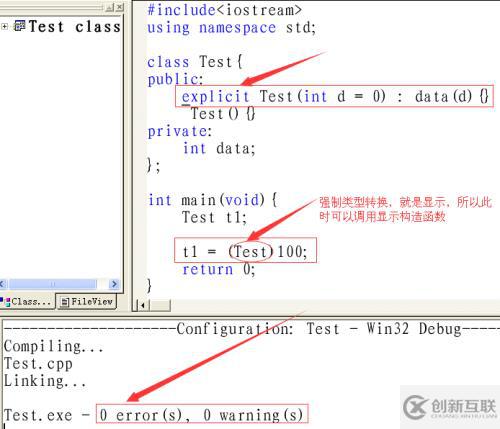500x429 pixels.
Task: Click the class icon beside Test classes
Action: point(19,26)
